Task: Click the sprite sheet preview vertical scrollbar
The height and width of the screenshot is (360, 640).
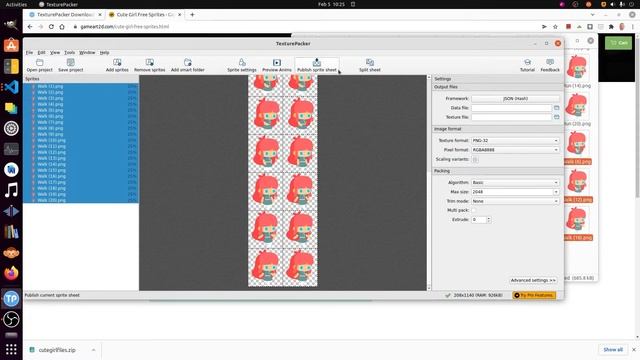Action: (x=429, y=183)
